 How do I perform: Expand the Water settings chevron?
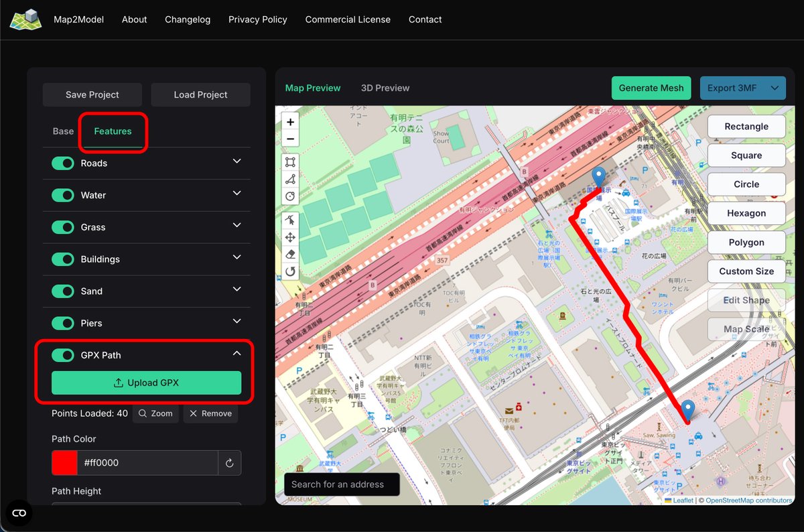point(237,193)
